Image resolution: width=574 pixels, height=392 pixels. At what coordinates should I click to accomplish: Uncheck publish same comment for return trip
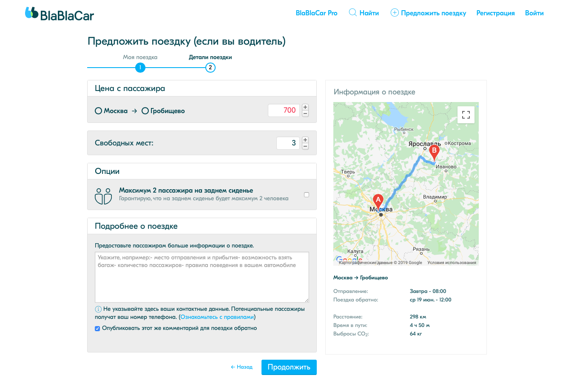pos(97,328)
